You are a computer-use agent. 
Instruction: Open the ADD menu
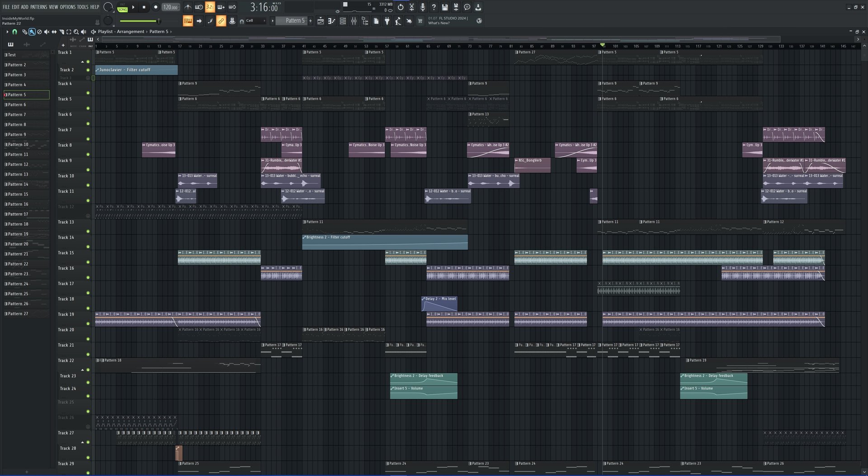pos(25,7)
